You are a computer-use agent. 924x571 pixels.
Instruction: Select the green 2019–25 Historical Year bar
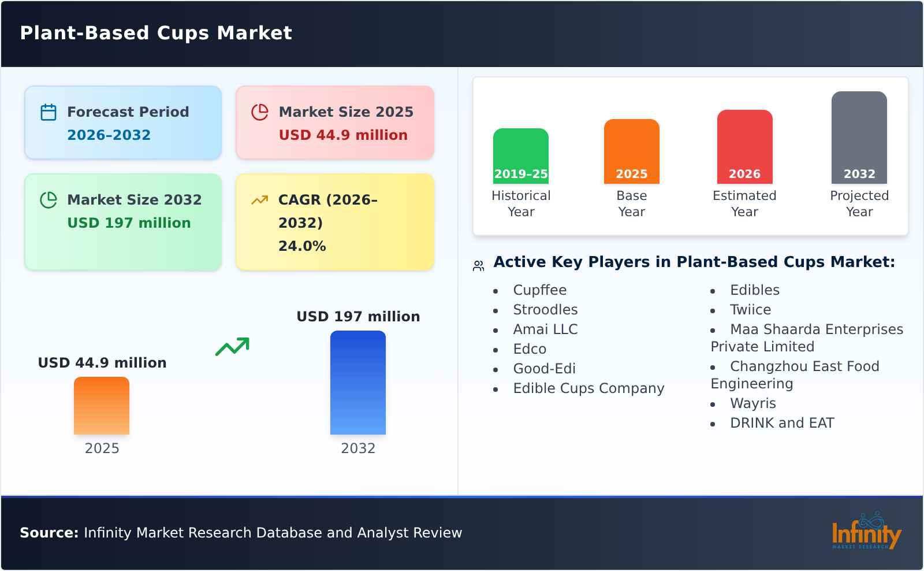coord(520,156)
